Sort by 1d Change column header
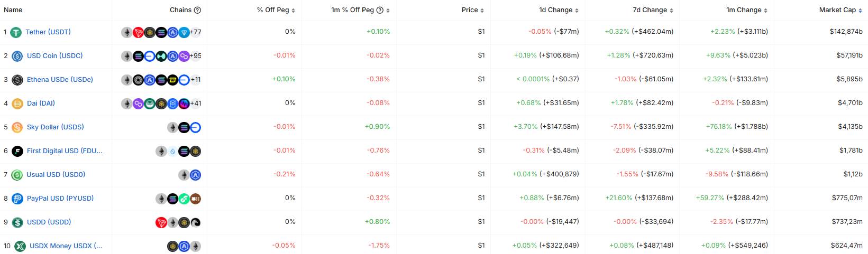This screenshot has width=868, height=254. [x=559, y=10]
